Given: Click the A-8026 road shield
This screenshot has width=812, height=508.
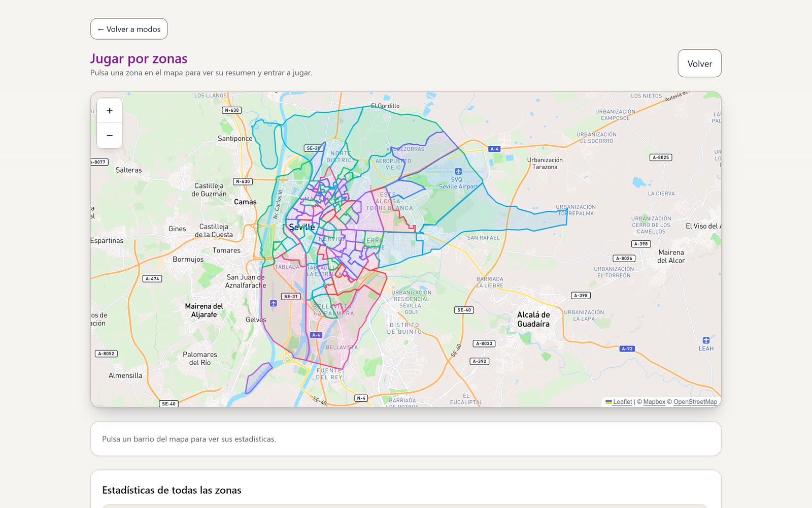Looking at the screenshot, I should click(x=624, y=258).
